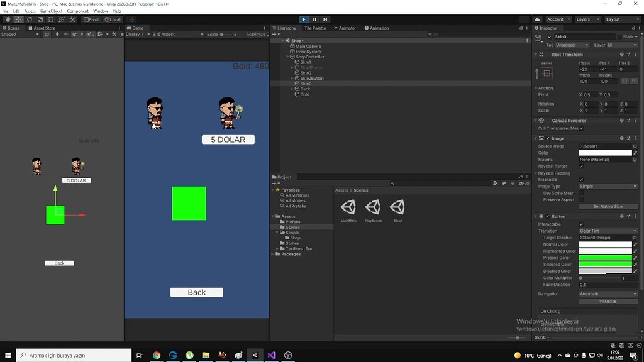Viewport: 644px width, 362px height.
Task: Select the Scale tool in the toolbar
Action: click(40, 19)
